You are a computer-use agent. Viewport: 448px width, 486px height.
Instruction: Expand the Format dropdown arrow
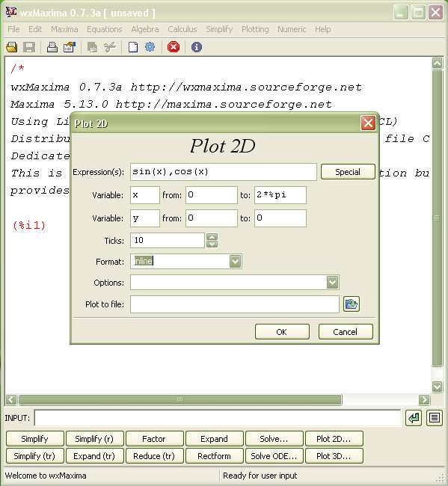[236, 261]
